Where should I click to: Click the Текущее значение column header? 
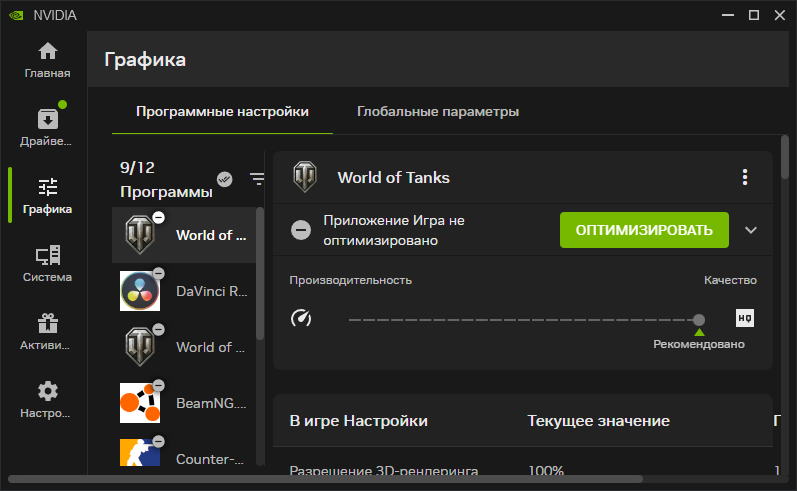pyautogui.click(x=598, y=421)
